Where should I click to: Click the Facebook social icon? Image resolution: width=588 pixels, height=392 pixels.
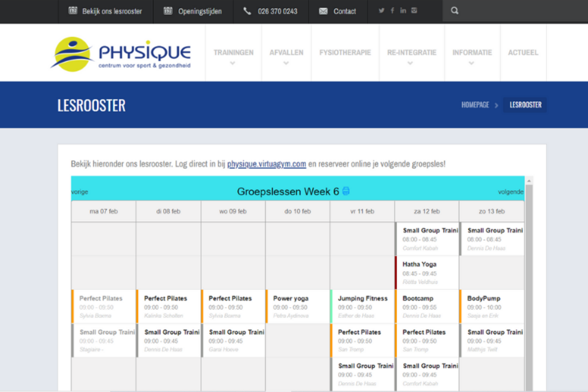pos(392,10)
